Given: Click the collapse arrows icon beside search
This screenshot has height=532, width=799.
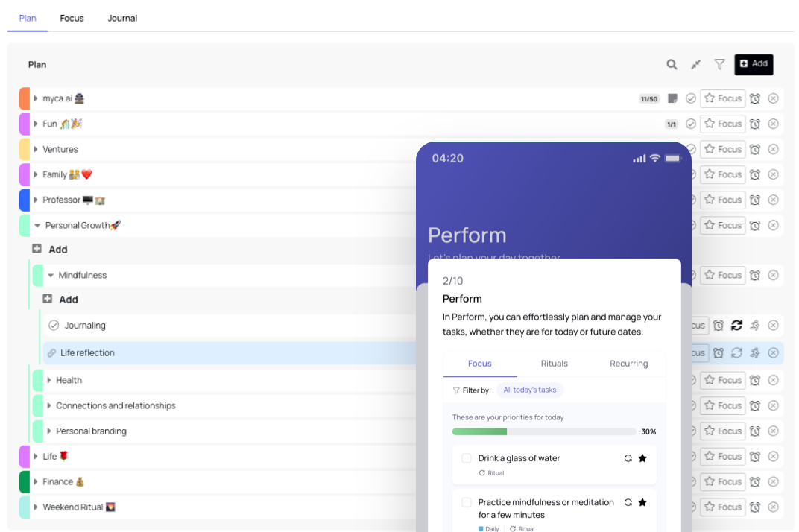Looking at the screenshot, I should 695,64.
